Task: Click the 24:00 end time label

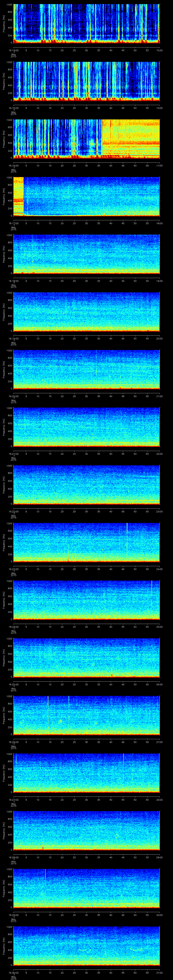Action: pyautogui.click(x=159, y=569)
